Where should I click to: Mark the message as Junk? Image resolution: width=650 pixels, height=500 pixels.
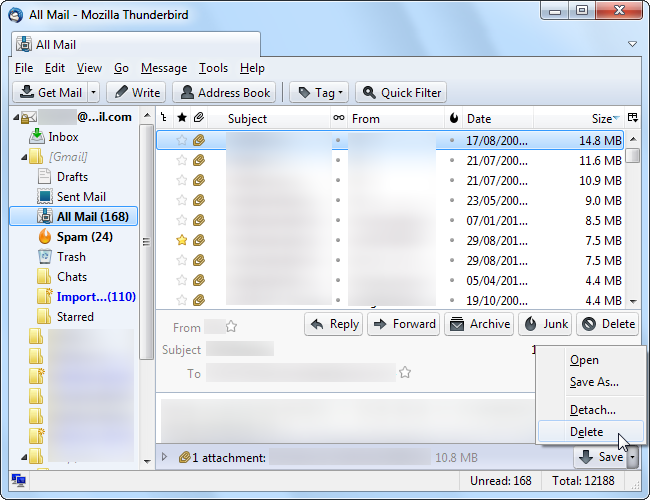[545, 324]
